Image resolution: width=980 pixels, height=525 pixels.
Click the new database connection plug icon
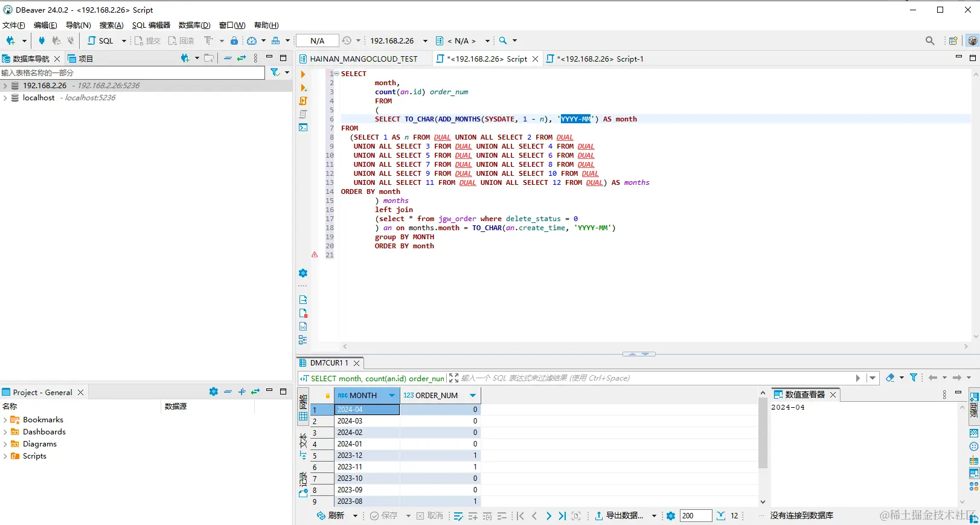point(10,40)
